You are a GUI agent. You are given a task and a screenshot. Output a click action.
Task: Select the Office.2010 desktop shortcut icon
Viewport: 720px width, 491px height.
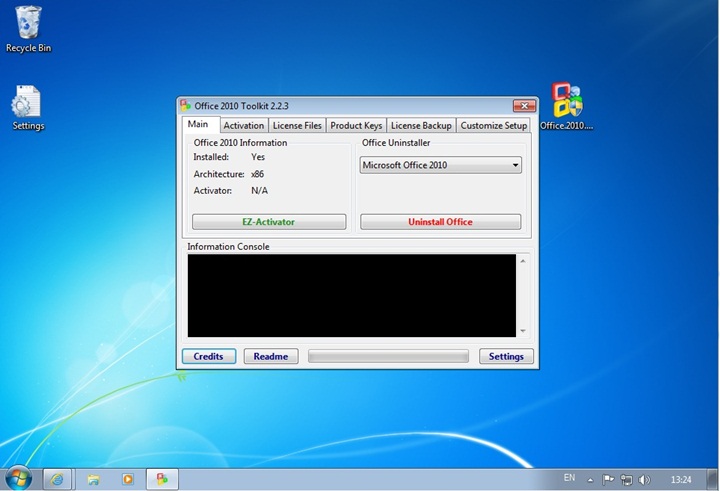pyautogui.click(x=567, y=107)
